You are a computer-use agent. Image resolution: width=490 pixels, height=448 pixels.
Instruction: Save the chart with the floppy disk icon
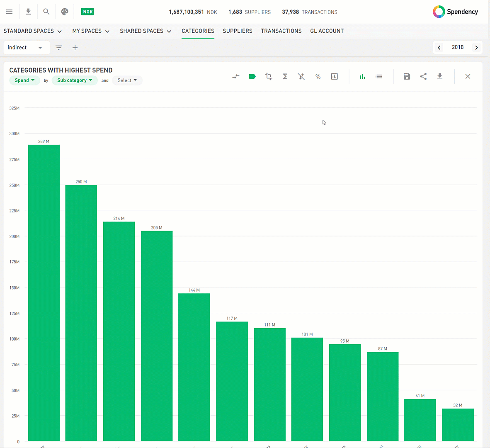407,76
